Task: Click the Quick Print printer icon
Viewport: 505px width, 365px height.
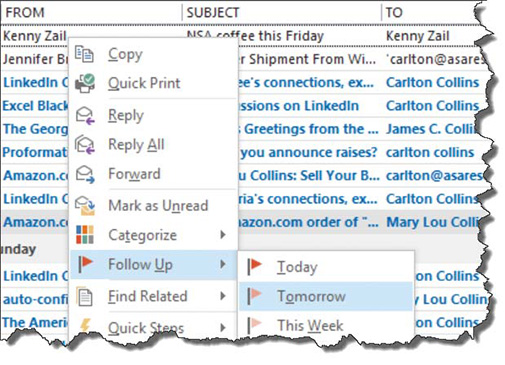Action: [85, 83]
